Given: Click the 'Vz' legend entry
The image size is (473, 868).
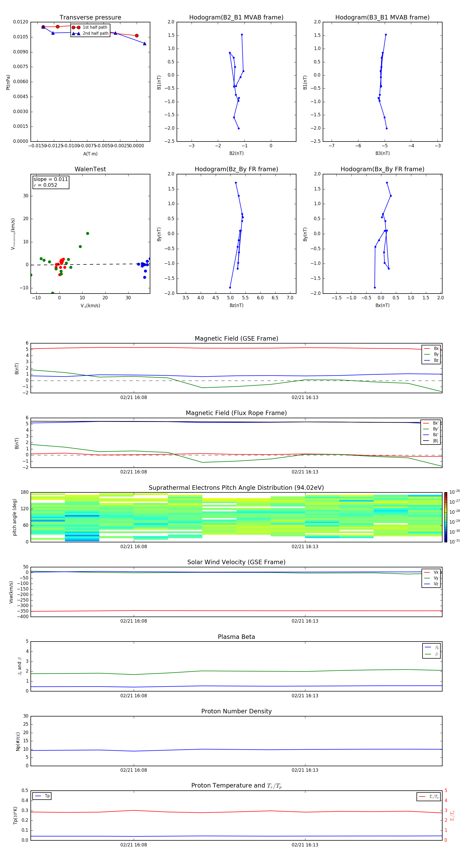Looking at the screenshot, I should (x=431, y=584).
